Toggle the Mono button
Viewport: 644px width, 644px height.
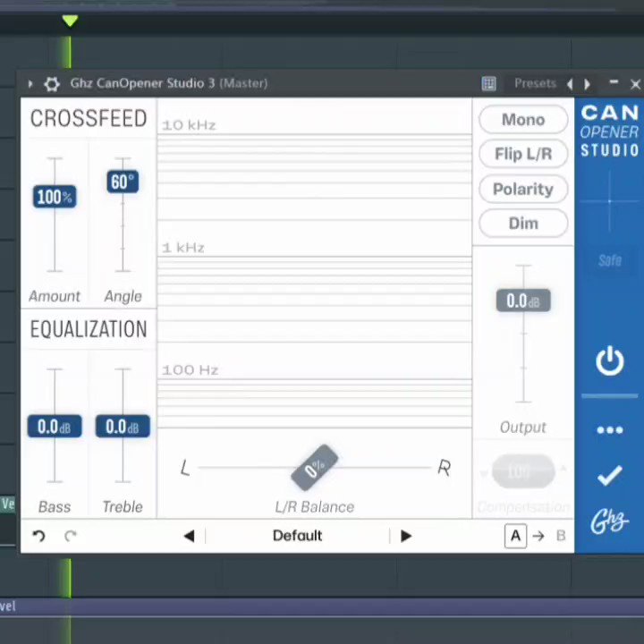(x=523, y=120)
